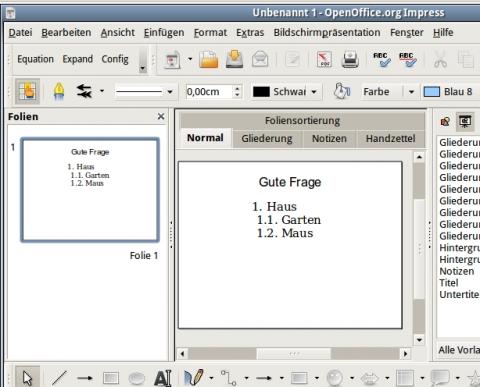The width and height of the screenshot is (480, 387).
Task: Open the Format menu
Action: [210, 33]
